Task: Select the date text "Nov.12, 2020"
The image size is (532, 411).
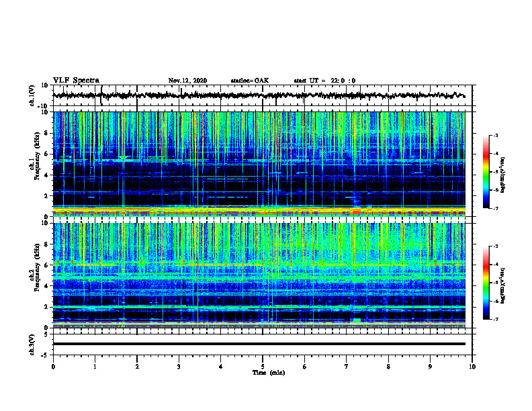Action: pyautogui.click(x=187, y=81)
